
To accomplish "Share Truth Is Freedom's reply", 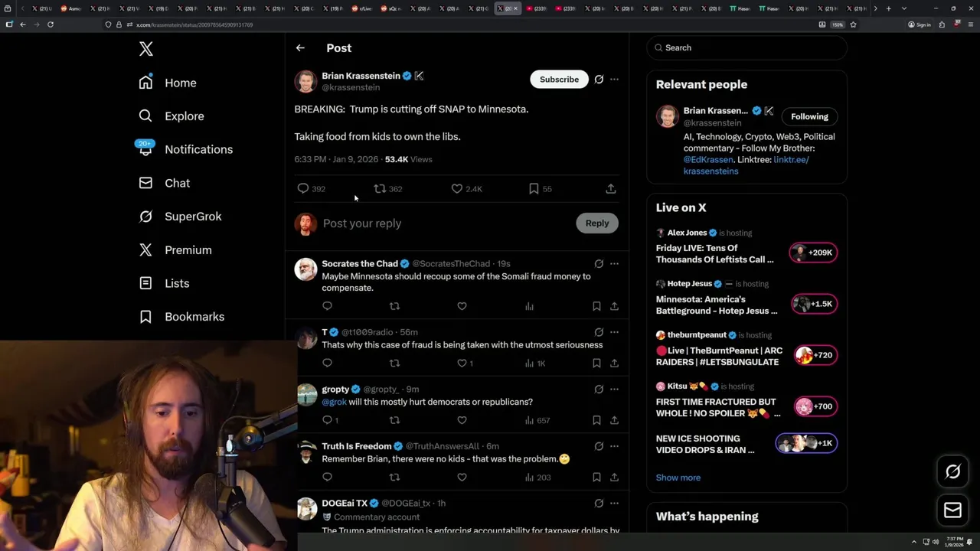I will [614, 478].
